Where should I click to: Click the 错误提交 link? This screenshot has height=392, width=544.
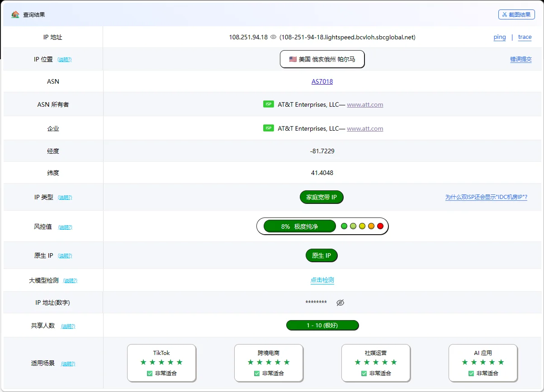tap(521, 59)
